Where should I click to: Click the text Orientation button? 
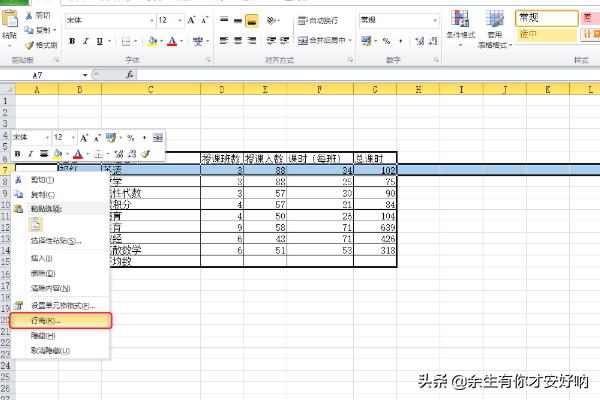pos(271,20)
